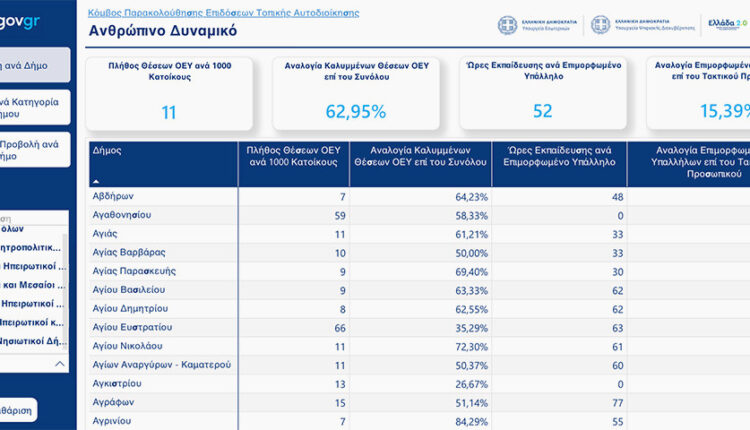This screenshot has width=750, height=430.
Task: Open the 'Προβολή ανά Δήμο' view
Action: 32,150
